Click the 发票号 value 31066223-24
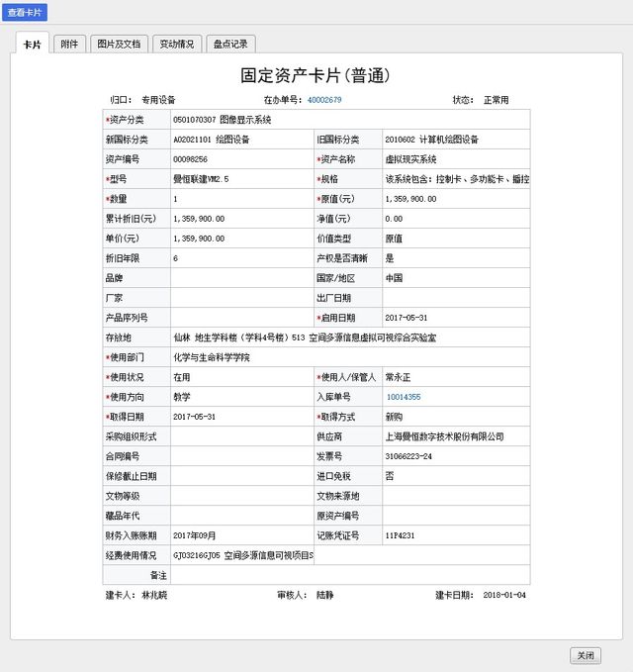Screen dimensions: 633x672 [410, 456]
